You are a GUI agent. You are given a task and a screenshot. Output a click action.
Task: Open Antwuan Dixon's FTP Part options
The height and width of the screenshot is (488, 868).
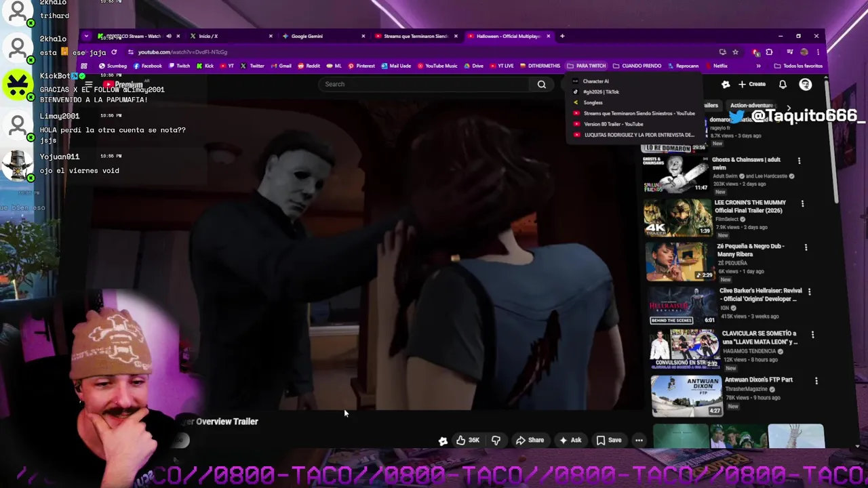816,381
